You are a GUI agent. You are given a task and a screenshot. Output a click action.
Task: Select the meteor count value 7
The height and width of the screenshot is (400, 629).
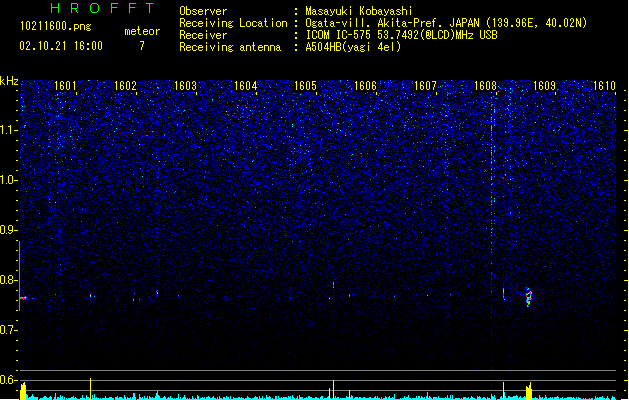pos(142,46)
